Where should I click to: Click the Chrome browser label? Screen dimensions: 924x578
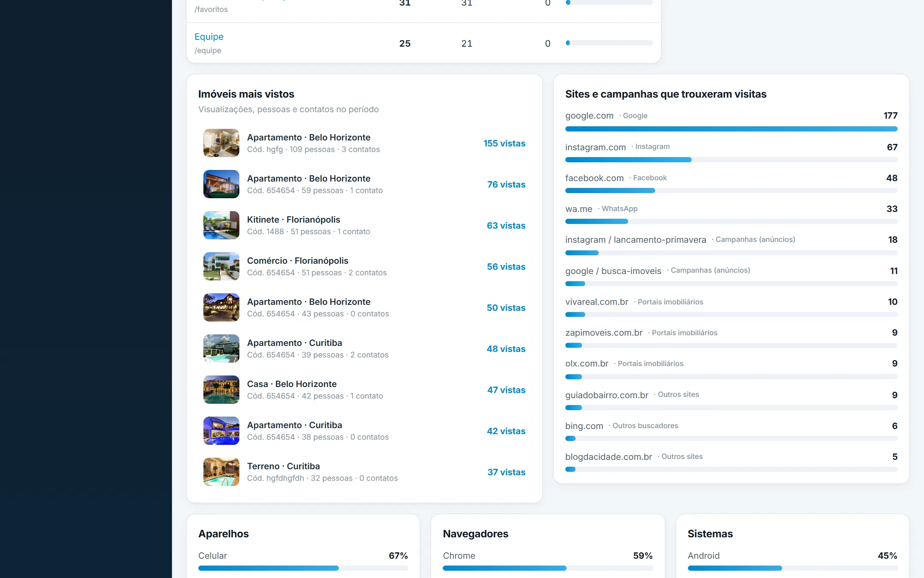click(x=459, y=556)
